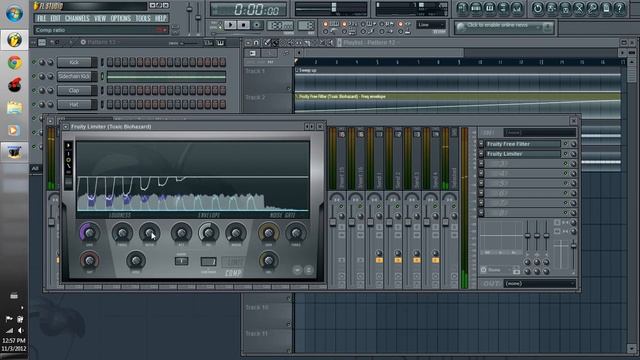Mute the Hat channel LED
Viewport: 640px width, 360px height.
pyautogui.click(x=34, y=104)
